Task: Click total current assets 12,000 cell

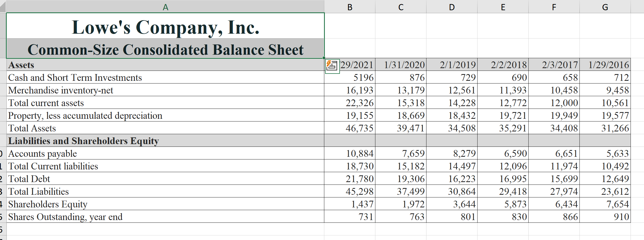Action: coord(554,103)
